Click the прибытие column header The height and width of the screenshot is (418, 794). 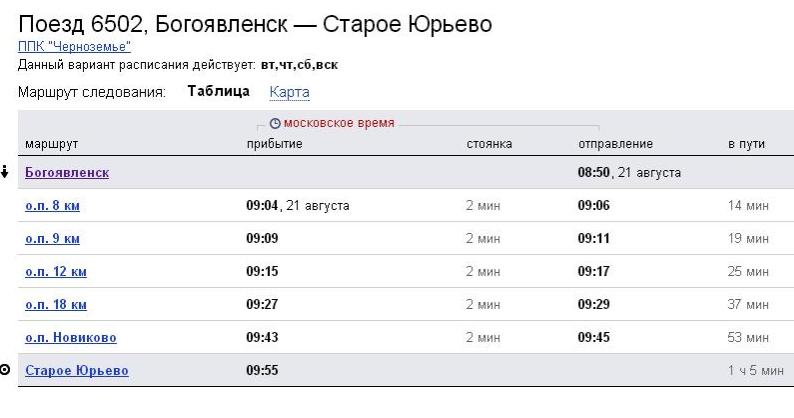tap(274, 145)
